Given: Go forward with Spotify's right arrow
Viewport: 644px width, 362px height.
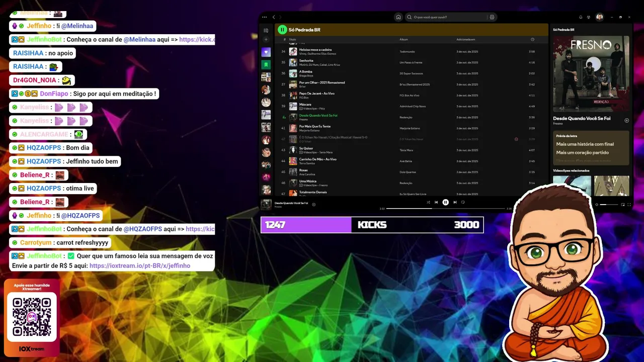Looking at the screenshot, I should (x=280, y=17).
